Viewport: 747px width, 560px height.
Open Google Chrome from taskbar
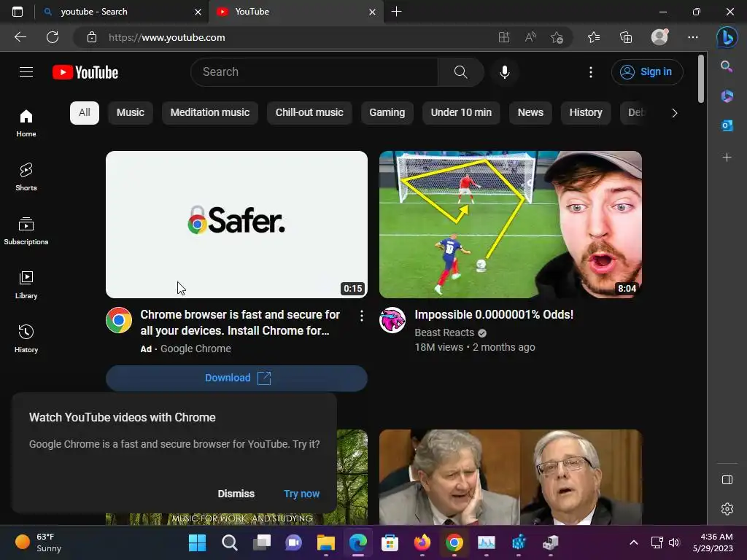(x=454, y=542)
